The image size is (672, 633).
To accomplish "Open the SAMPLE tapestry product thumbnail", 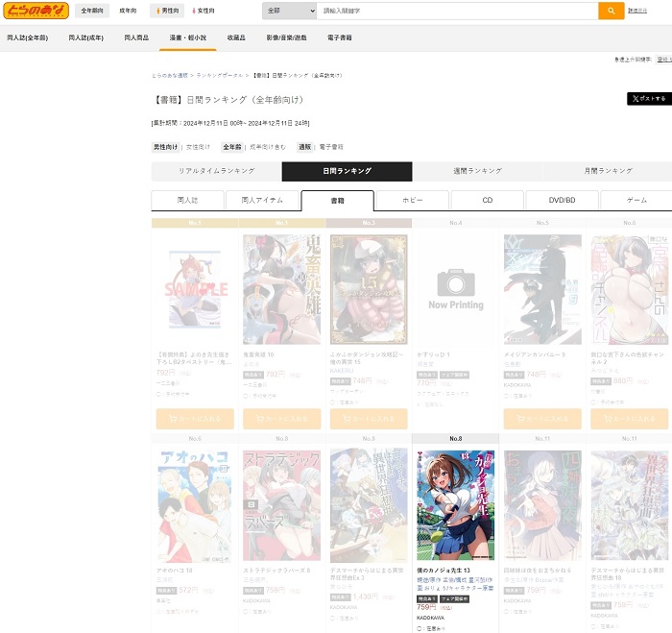I will click(195, 289).
